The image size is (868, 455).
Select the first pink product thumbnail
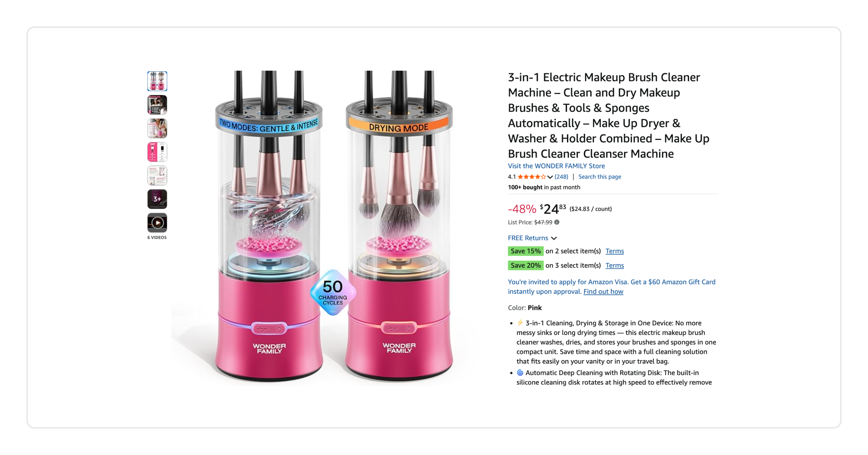point(157,81)
